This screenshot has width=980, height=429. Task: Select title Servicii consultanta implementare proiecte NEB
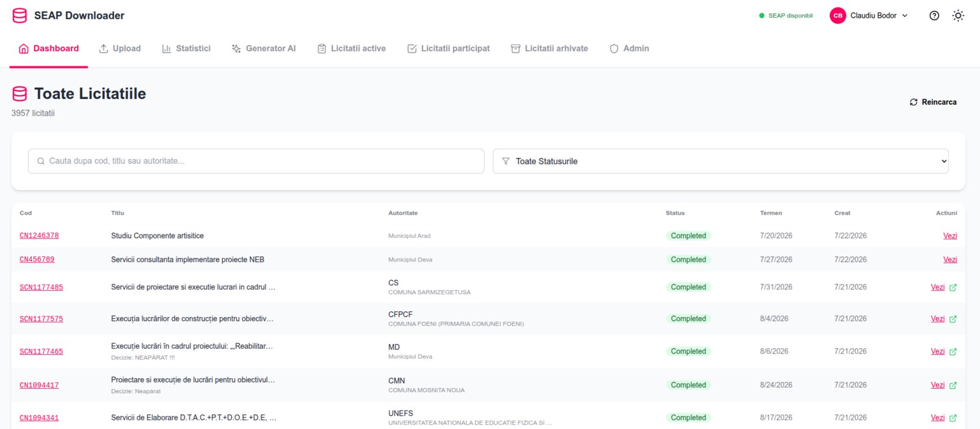[x=187, y=259]
